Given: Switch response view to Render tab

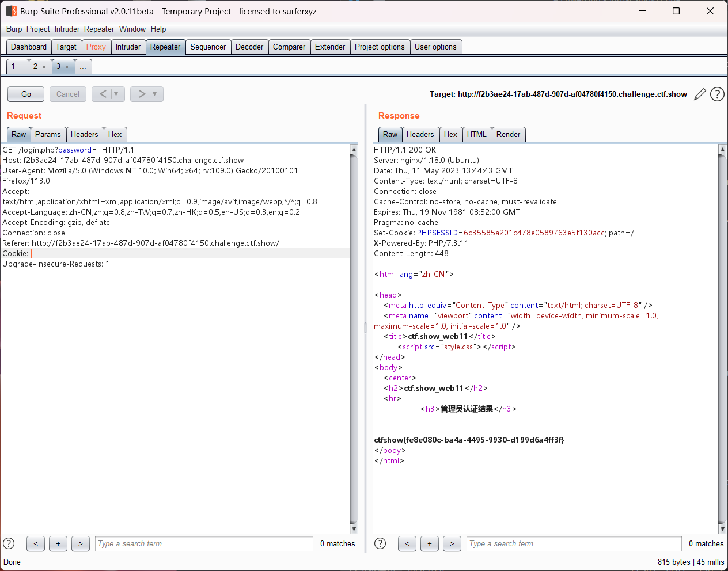Looking at the screenshot, I should pos(508,134).
